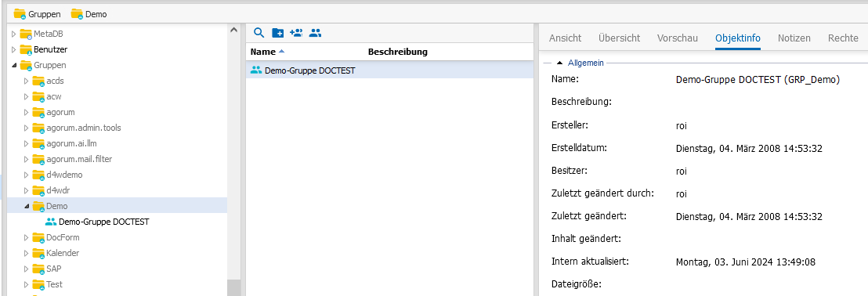The width and height of the screenshot is (868, 296).
Task: Click the add group plus icon
Action: [x=296, y=33]
